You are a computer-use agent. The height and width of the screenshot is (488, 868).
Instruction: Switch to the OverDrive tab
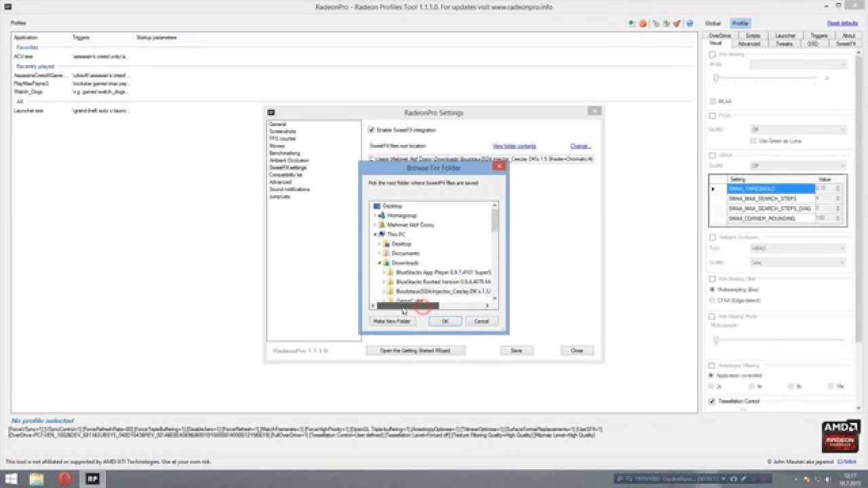click(x=720, y=35)
